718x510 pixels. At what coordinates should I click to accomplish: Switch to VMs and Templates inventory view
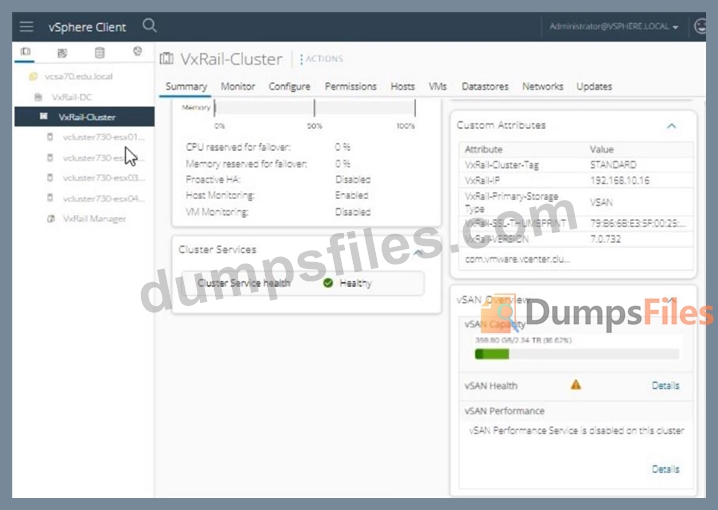click(x=62, y=52)
